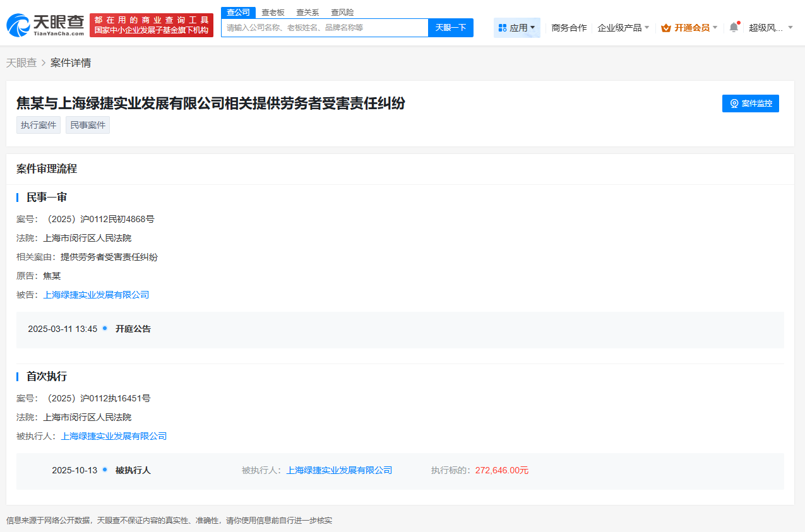
Task: Switch to the 查老板 tab
Action: coord(272,11)
